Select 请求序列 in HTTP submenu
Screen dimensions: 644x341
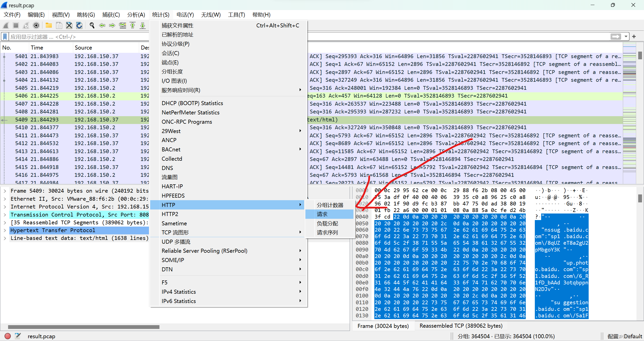[329, 232]
